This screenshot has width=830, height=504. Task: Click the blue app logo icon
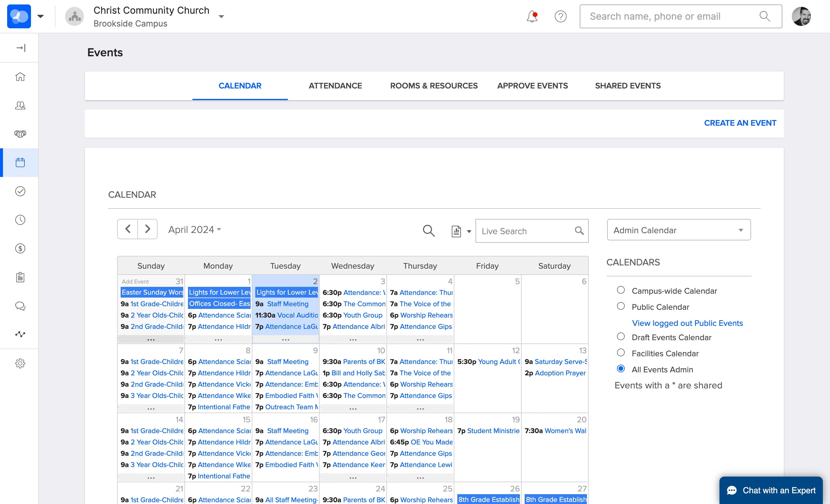click(x=19, y=16)
